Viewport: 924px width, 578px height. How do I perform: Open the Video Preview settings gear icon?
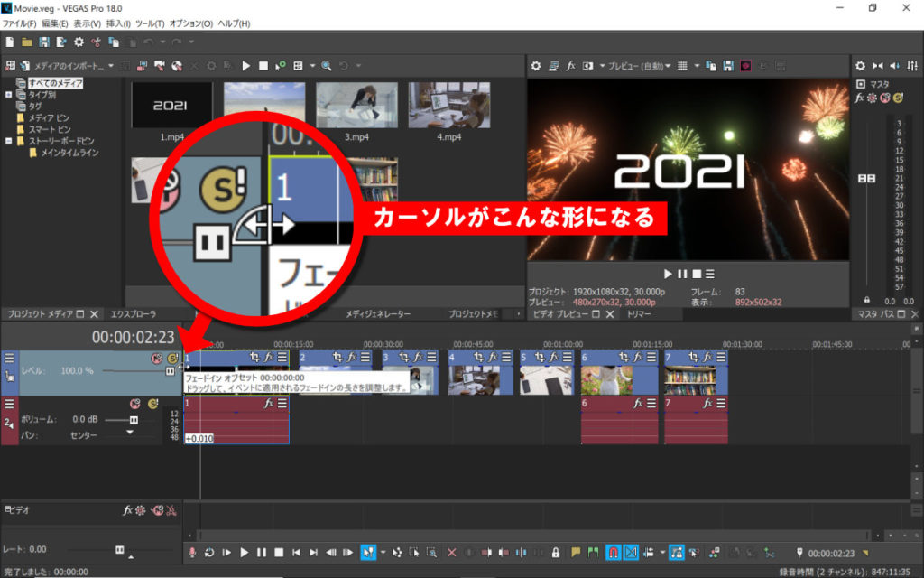[x=536, y=66]
